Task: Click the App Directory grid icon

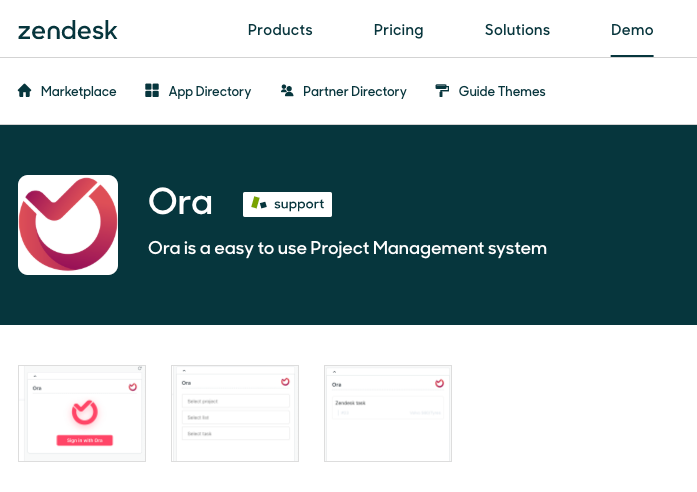Action: tap(152, 91)
